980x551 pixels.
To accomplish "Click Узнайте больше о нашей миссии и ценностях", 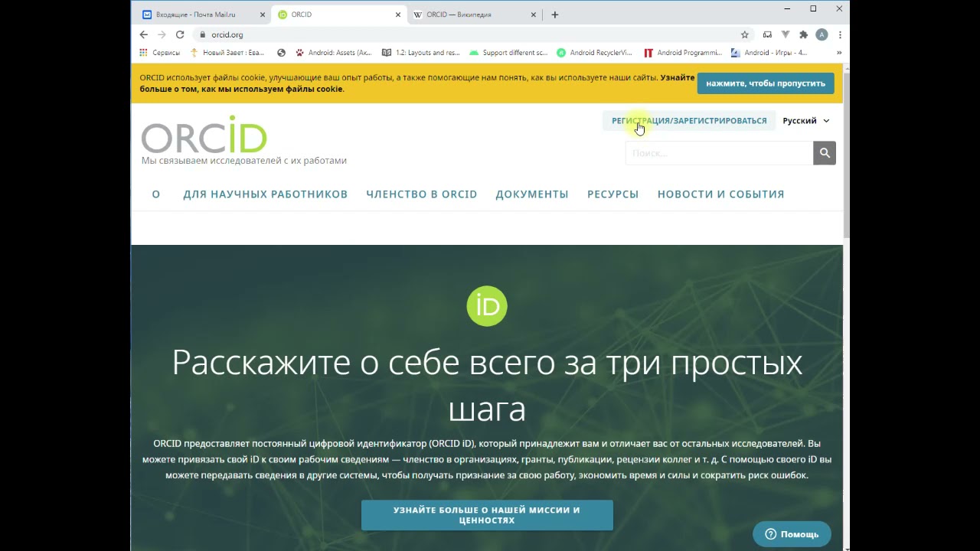I will (487, 515).
